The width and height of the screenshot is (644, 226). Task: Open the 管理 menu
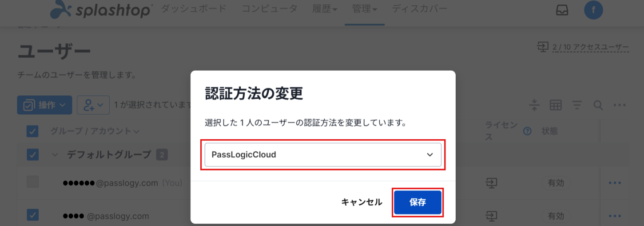tap(364, 9)
